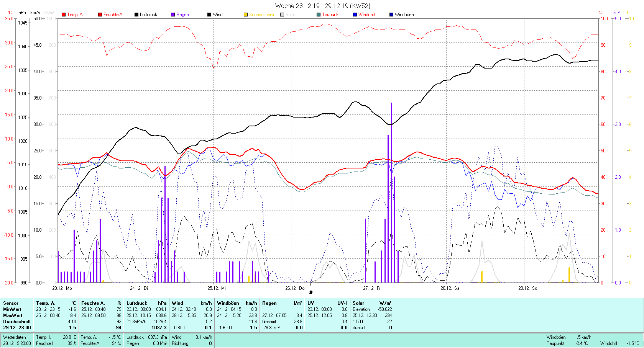644x348 pixels.
Task: Pick the gray Solar legend swatch
Action: (282, 15)
